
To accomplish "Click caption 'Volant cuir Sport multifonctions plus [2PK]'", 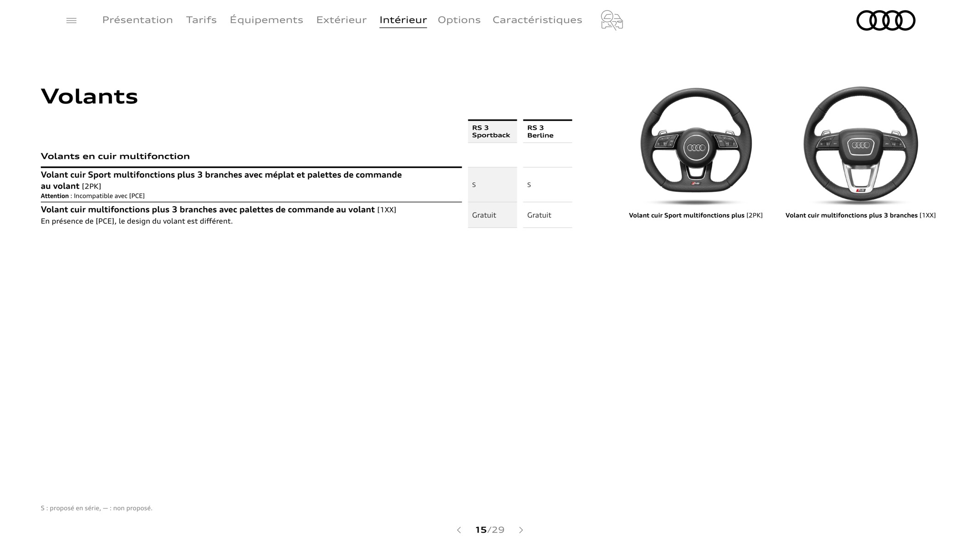I will click(696, 215).
